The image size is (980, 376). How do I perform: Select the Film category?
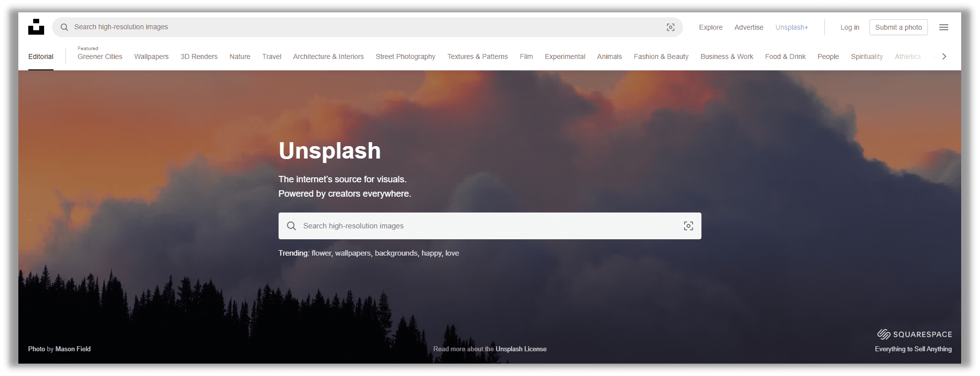pos(526,56)
